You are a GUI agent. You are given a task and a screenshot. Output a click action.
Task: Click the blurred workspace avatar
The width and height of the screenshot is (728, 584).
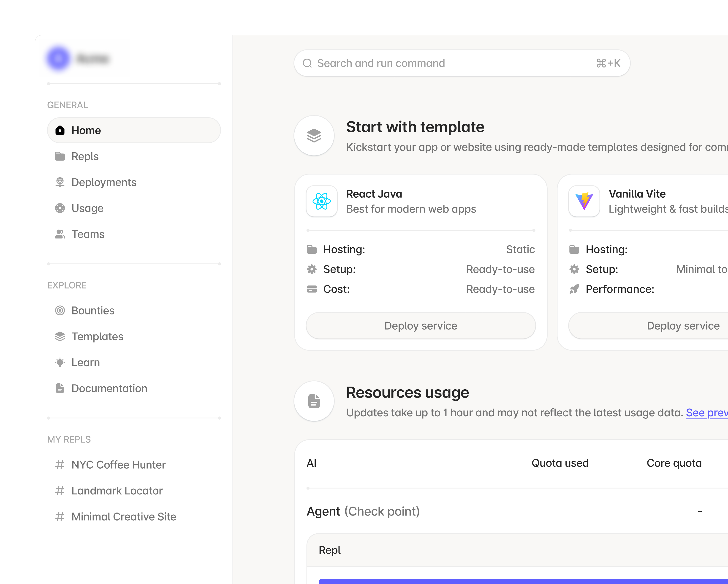[58, 58]
